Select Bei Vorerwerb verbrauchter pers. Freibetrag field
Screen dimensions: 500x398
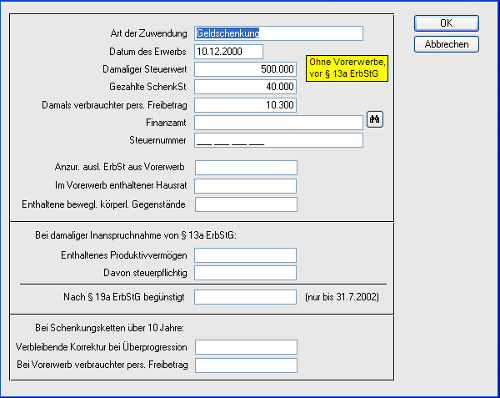(246, 365)
